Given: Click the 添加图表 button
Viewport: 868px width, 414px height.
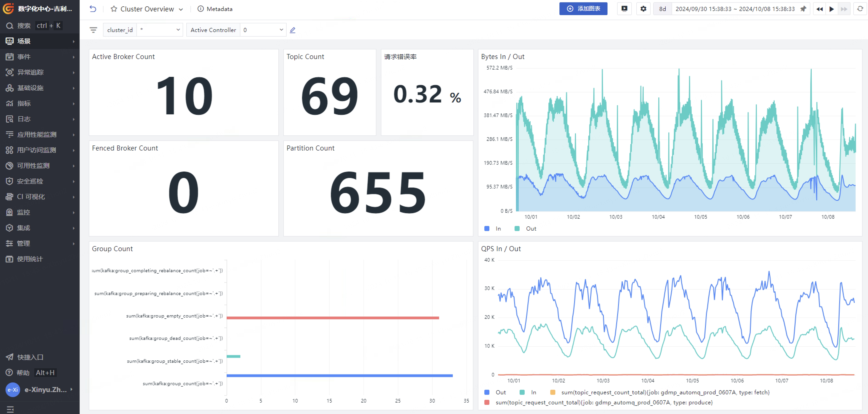Looking at the screenshot, I should click(x=583, y=9).
